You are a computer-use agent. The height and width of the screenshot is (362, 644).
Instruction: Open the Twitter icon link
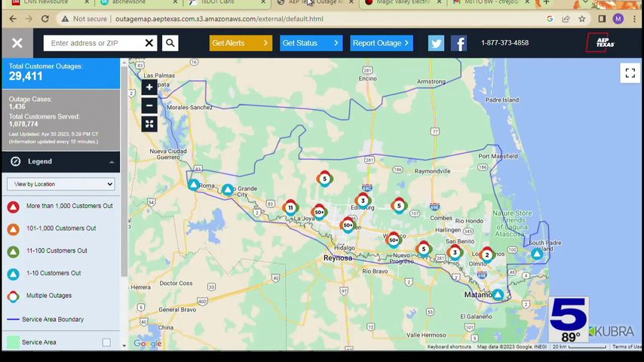[x=436, y=43]
